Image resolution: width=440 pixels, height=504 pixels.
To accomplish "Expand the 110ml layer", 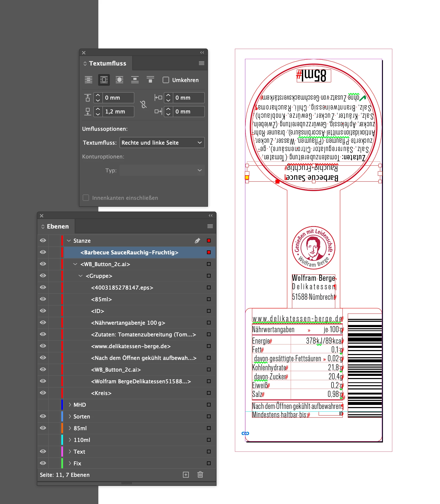I will [x=70, y=440].
